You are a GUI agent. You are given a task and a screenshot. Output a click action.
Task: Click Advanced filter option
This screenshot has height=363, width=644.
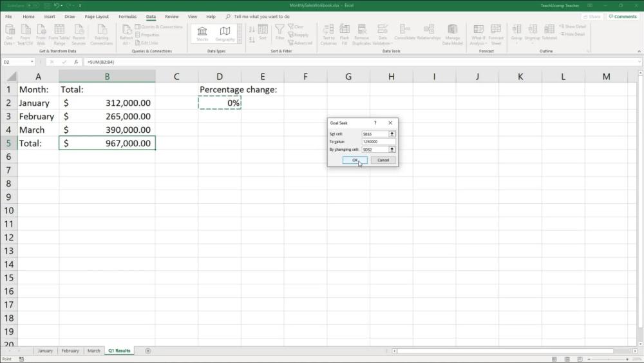[300, 43]
